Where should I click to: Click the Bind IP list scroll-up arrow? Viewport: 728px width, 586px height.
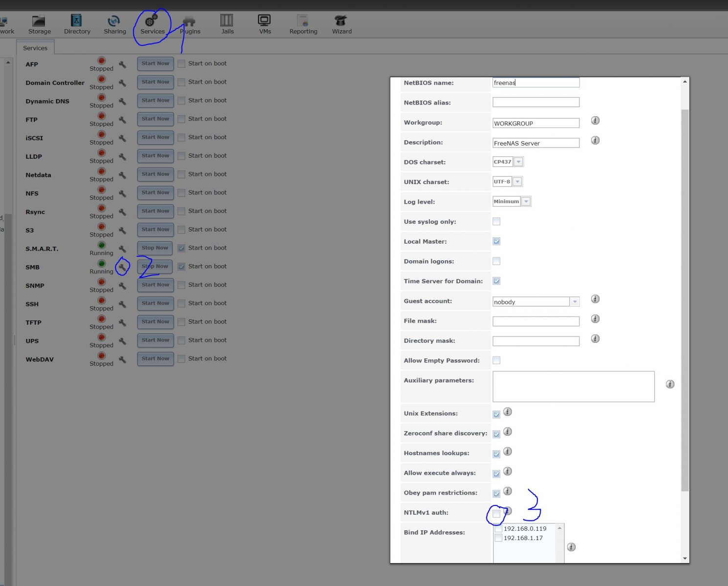560,528
